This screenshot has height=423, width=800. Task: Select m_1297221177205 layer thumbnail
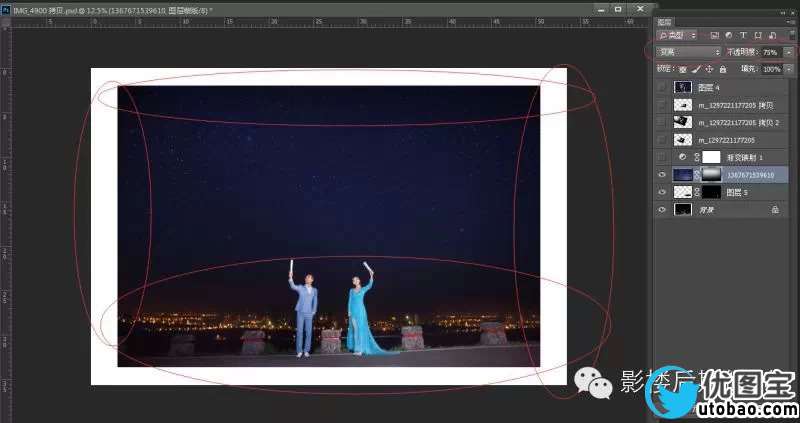point(683,140)
